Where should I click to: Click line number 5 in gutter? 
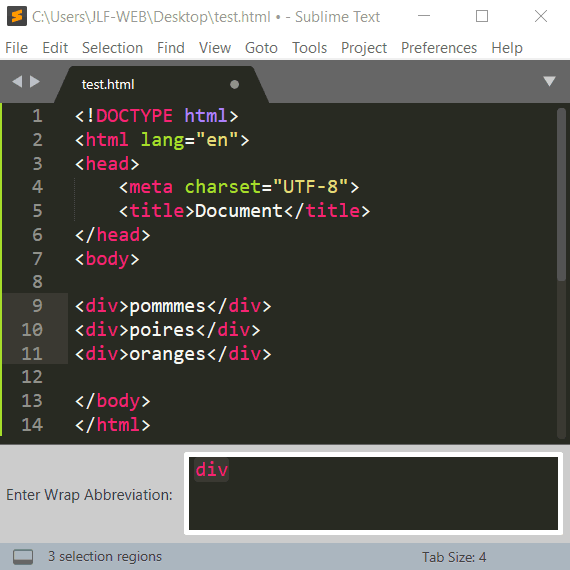[x=37, y=211]
